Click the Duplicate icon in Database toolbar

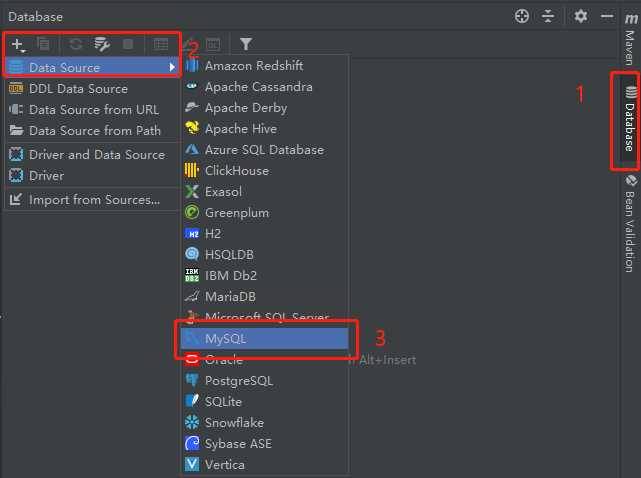(x=43, y=44)
